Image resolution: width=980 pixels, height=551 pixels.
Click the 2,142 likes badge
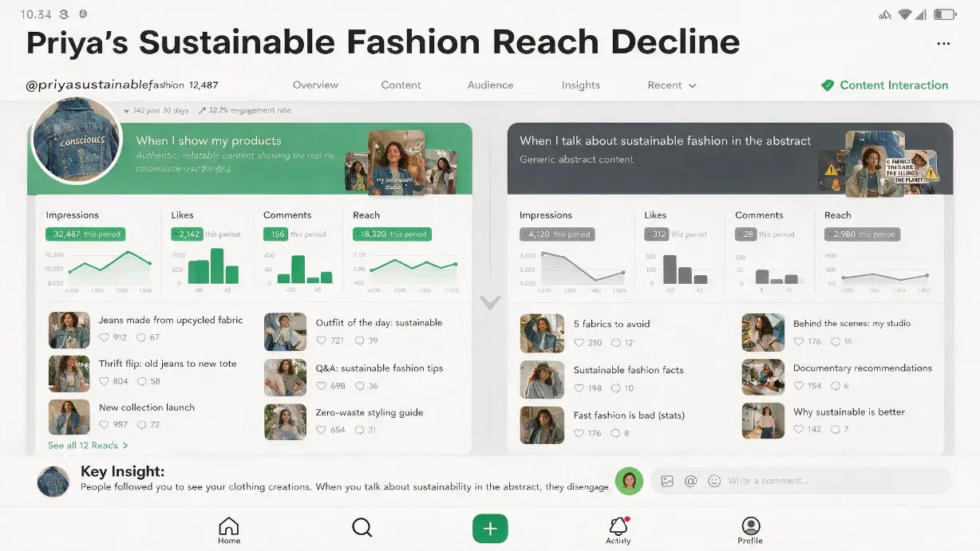186,234
